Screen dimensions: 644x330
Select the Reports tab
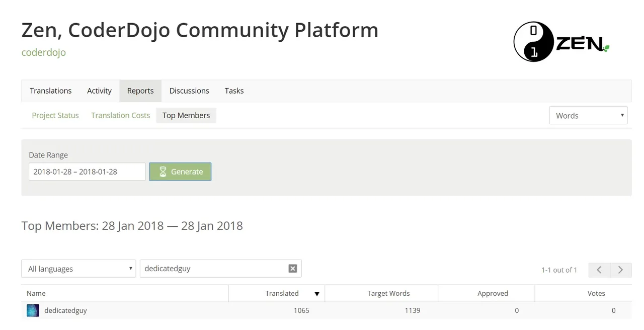click(x=140, y=91)
